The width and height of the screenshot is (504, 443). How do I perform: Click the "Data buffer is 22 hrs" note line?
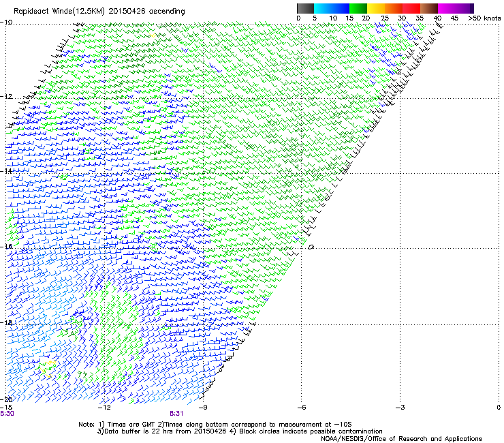240,431
